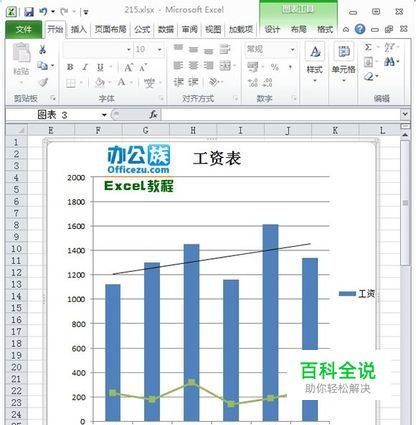Click the Fill down icon
Viewport: 416px width, 425px height.
pos(368,62)
